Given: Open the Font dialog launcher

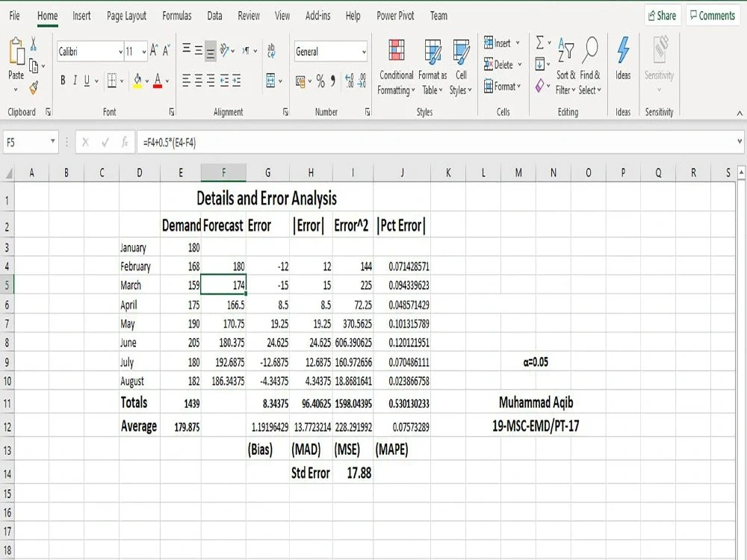Looking at the screenshot, I should click(172, 112).
